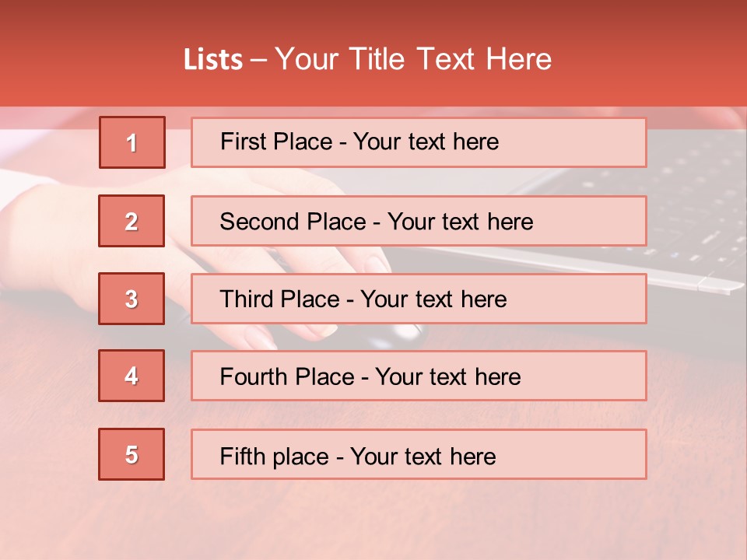
Task: Select the number 4 box
Action: coord(132,376)
